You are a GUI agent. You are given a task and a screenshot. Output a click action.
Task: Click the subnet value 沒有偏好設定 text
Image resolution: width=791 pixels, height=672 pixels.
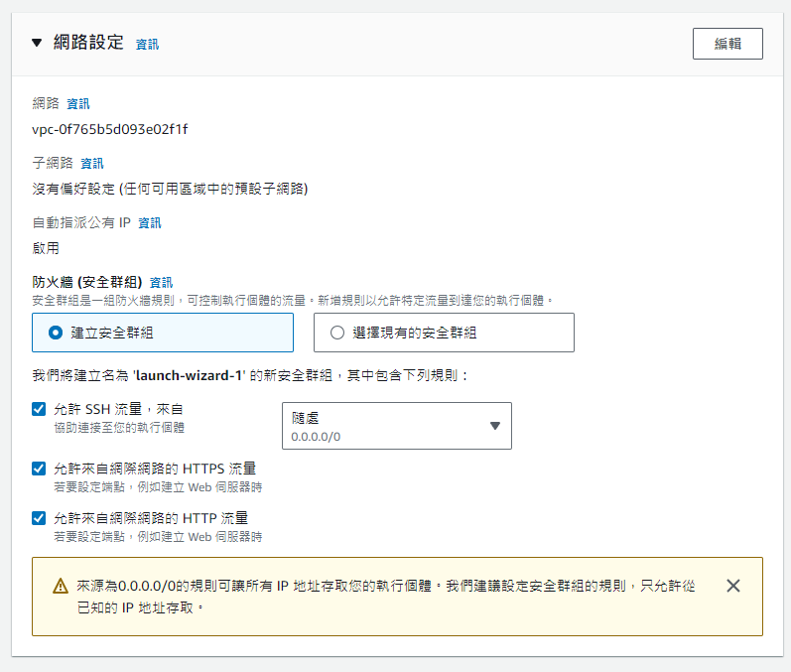(170, 190)
